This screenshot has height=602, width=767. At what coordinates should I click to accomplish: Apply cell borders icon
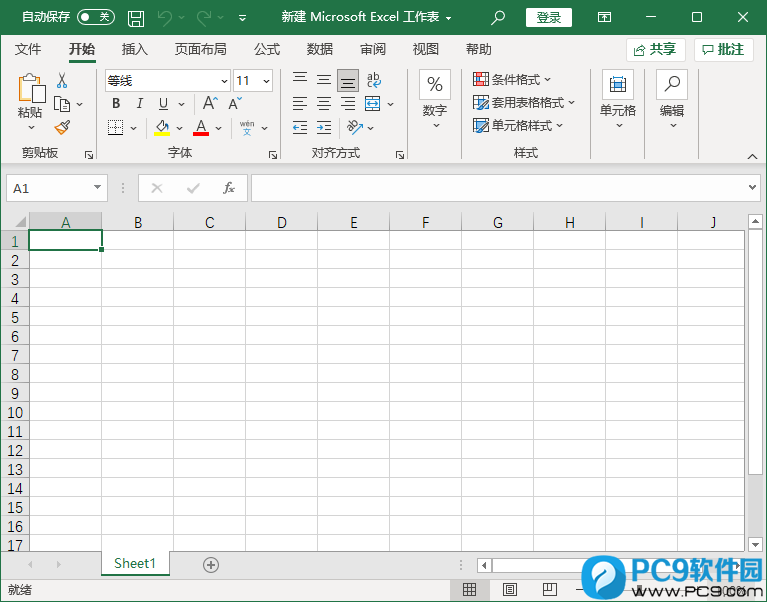115,128
